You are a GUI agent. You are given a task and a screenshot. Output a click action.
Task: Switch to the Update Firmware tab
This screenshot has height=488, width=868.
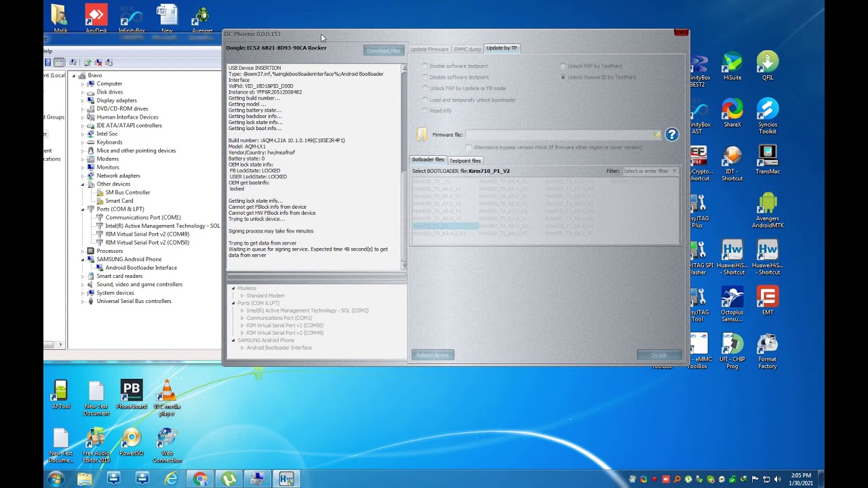point(429,49)
